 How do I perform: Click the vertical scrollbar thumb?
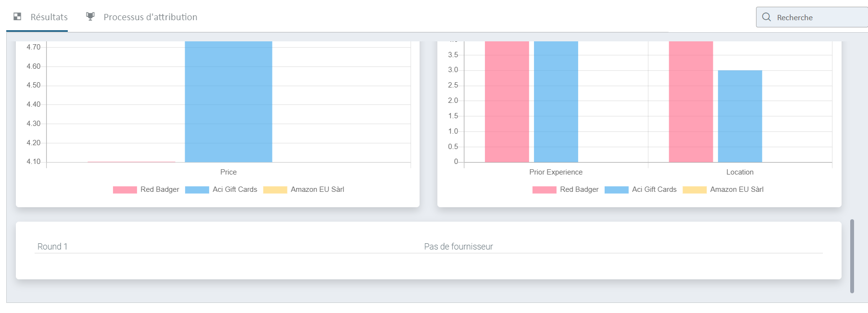coord(852,256)
